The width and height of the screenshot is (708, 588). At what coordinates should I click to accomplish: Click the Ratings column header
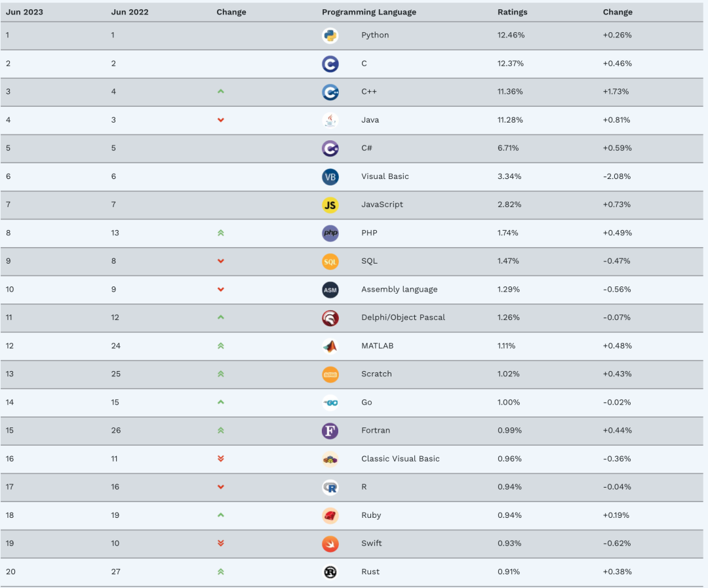click(x=512, y=12)
